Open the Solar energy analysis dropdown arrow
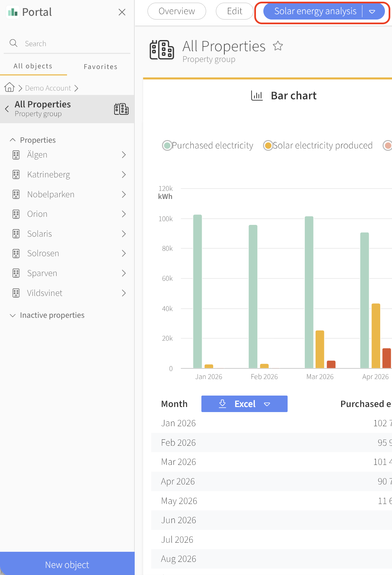 [372, 11]
